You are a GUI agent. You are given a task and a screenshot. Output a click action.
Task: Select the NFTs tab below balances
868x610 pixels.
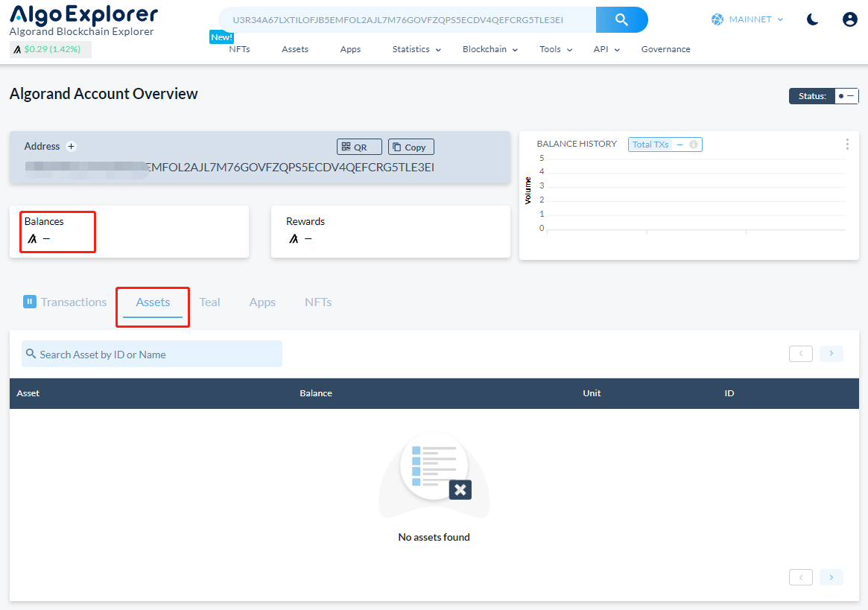(318, 302)
